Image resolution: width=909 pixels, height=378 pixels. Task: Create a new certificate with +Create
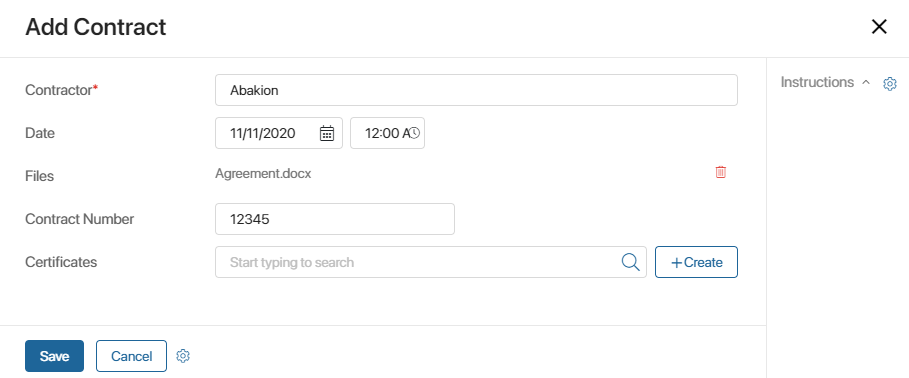696,262
